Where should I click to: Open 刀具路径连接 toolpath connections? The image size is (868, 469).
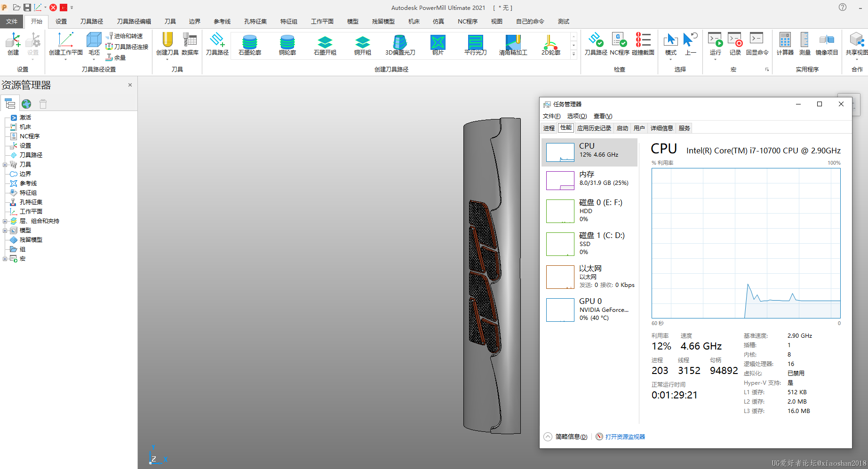click(x=127, y=47)
